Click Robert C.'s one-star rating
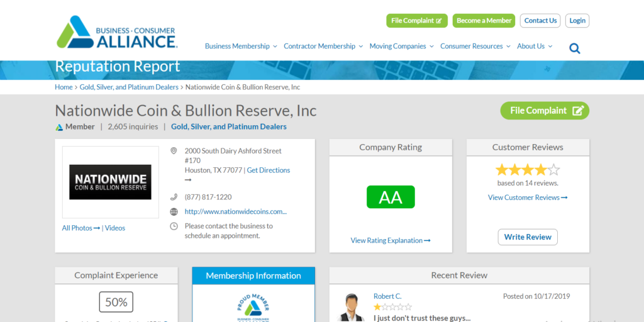Image resolution: width=644 pixels, height=322 pixels. click(392, 307)
